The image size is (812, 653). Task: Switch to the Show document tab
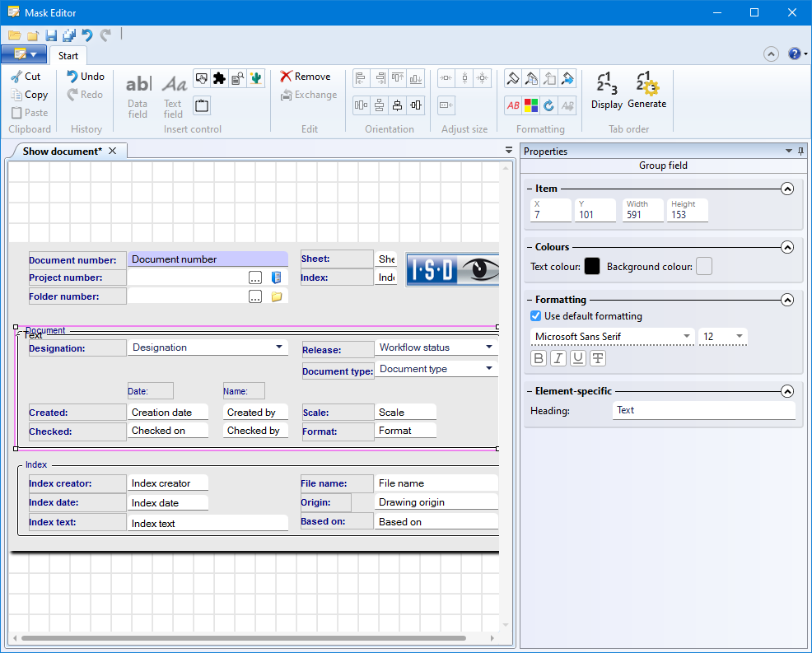coord(62,152)
